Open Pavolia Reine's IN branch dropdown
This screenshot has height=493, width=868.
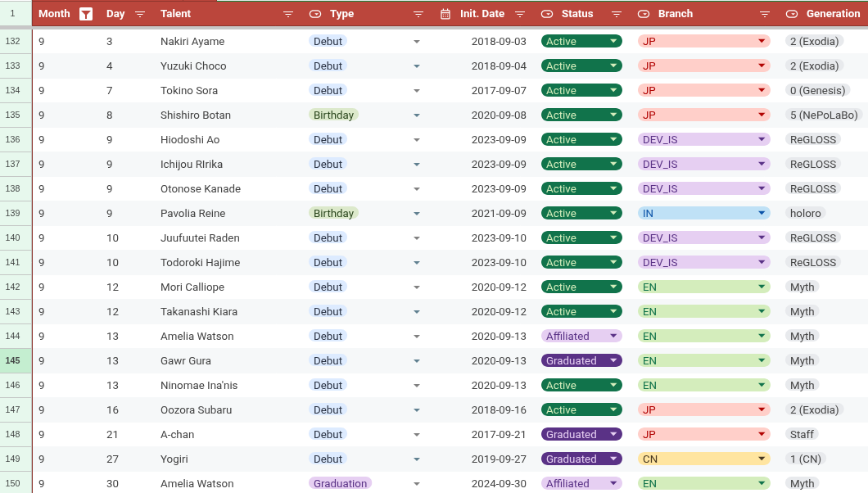762,213
